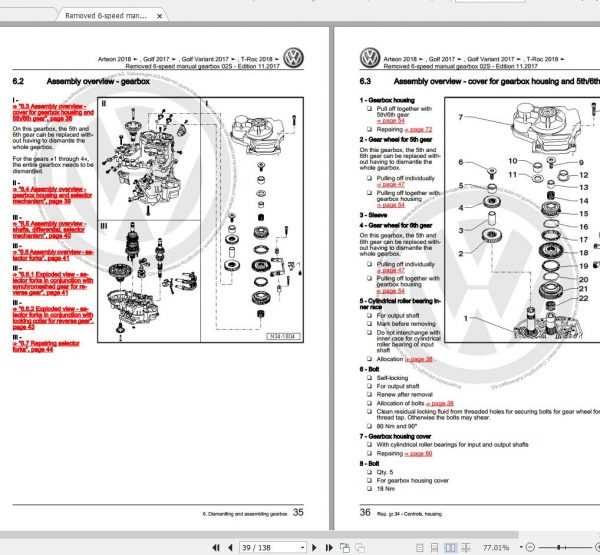Follow 'page 72' link next to Repairing
This screenshot has height=555, width=600.
coord(418,129)
